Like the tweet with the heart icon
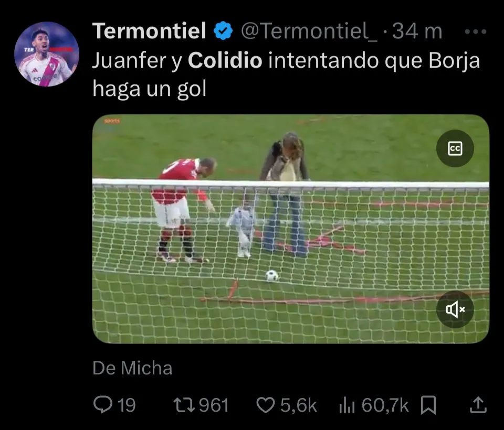The height and width of the screenshot is (430, 504). 266,405
